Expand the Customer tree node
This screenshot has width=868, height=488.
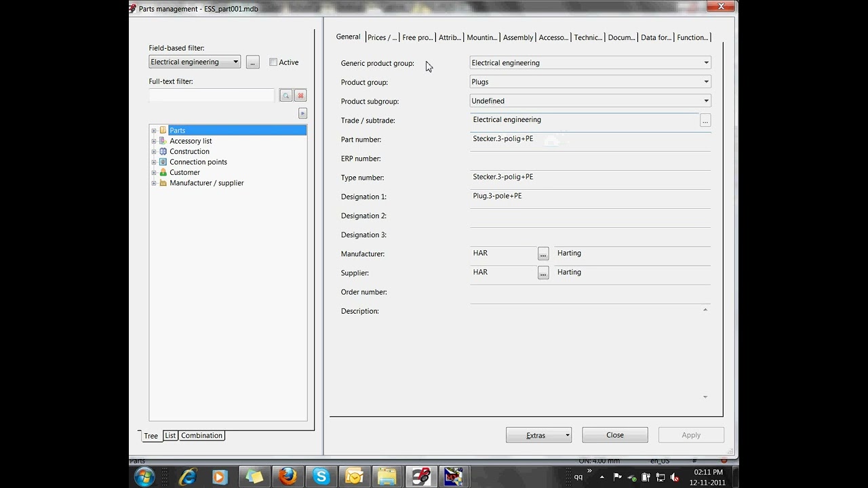(154, 173)
